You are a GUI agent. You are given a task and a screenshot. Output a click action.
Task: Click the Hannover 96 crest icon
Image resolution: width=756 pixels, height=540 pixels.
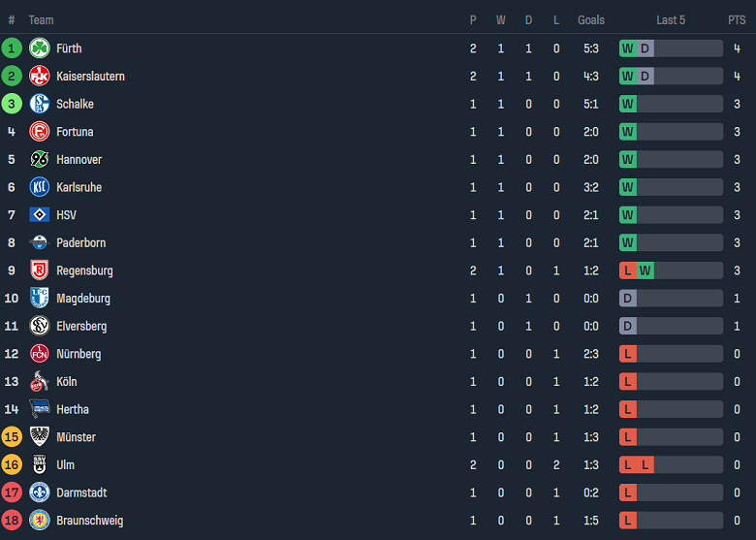tap(40, 160)
